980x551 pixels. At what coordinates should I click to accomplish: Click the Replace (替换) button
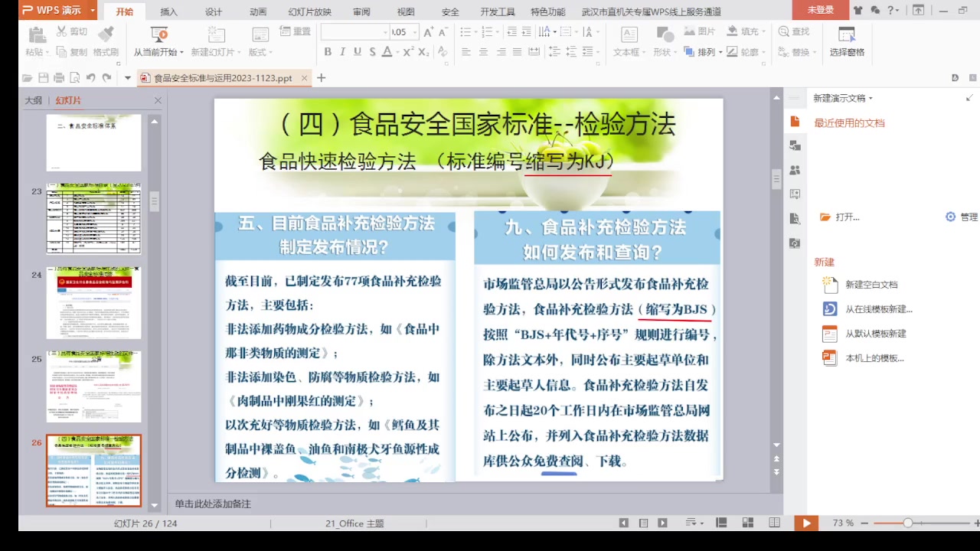(x=797, y=52)
